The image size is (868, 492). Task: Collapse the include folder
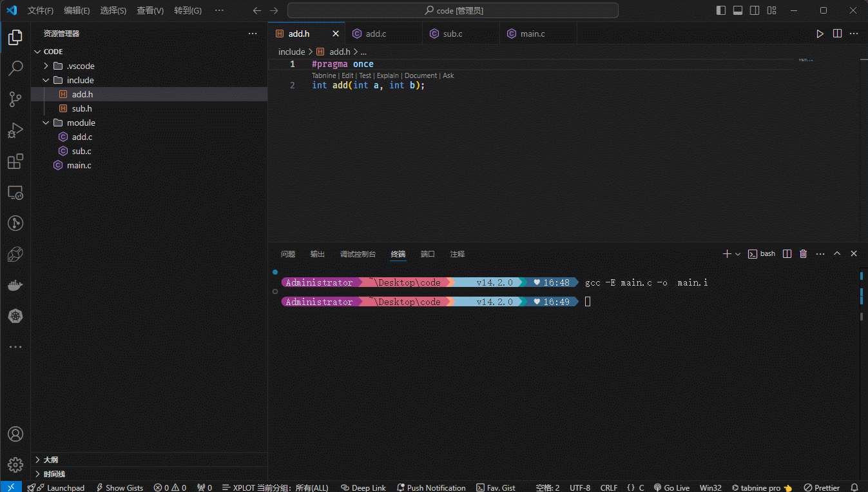coord(46,80)
